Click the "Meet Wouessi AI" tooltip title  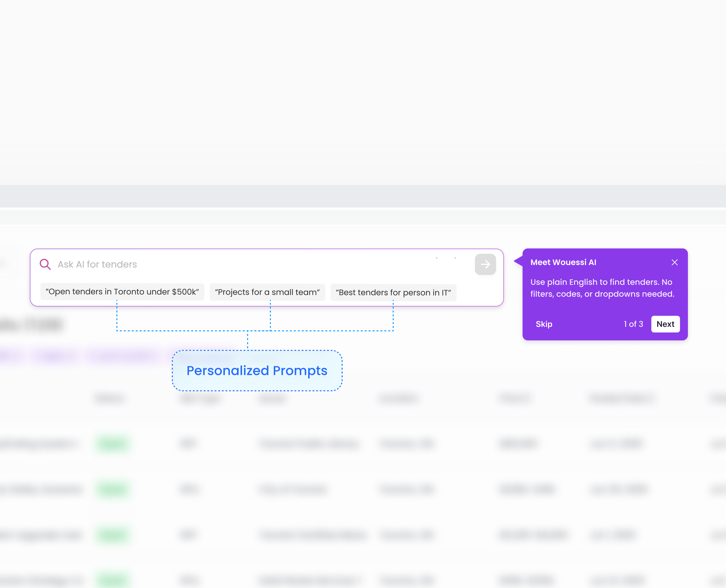tap(563, 262)
